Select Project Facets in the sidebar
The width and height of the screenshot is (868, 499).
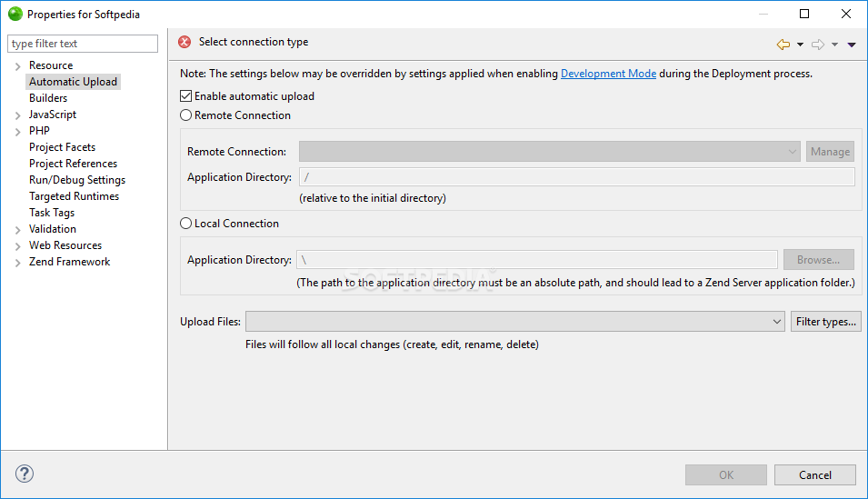(x=62, y=147)
